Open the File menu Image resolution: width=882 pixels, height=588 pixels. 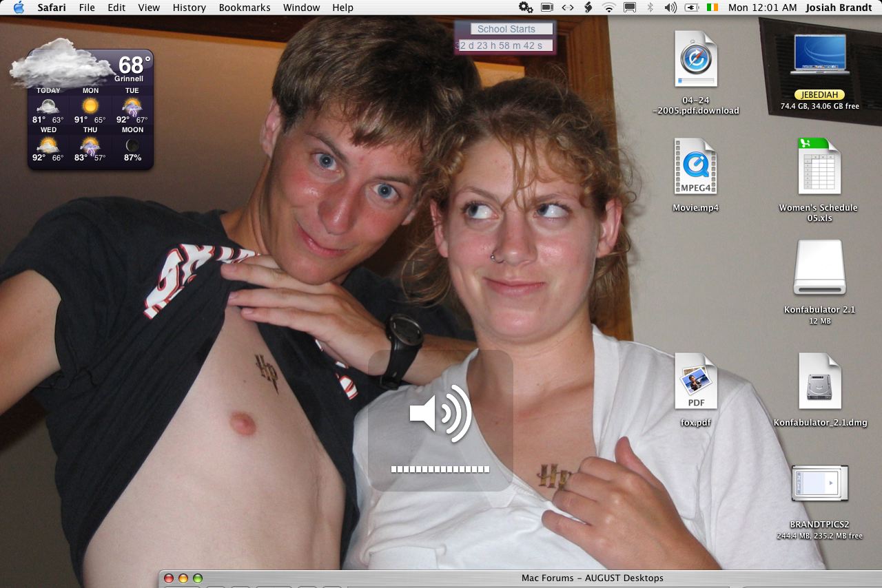click(x=87, y=8)
